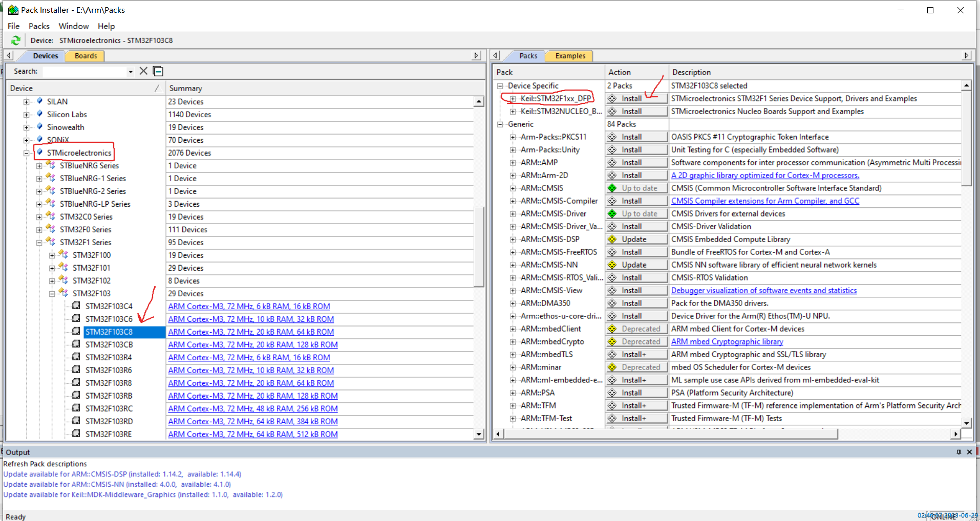Screen dimensions: 980x521
Task: Open Debugger visualization of software events link
Action: 763,291
